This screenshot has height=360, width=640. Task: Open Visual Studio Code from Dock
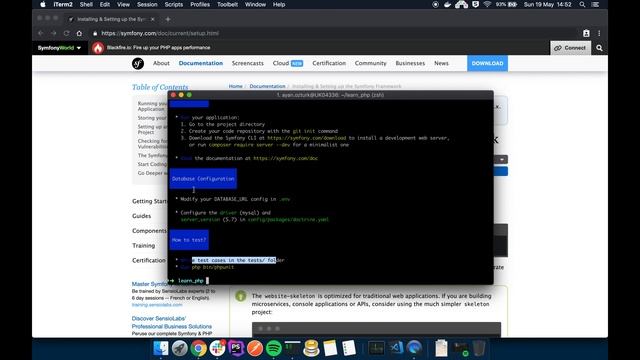click(x=395, y=348)
